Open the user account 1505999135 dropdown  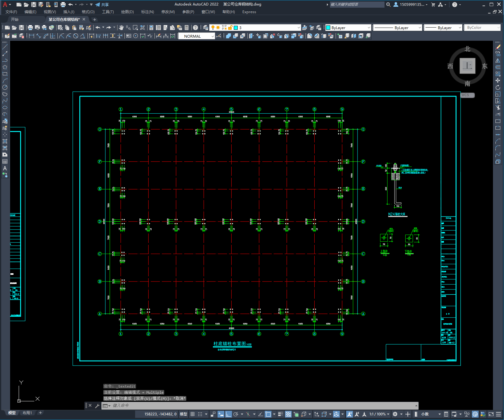click(411, 5)
